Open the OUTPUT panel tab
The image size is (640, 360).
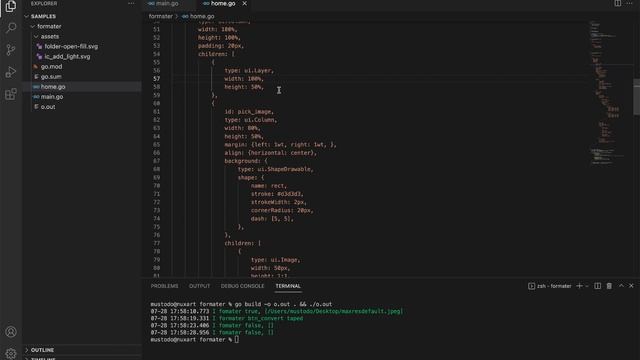[x=200, y=286]
